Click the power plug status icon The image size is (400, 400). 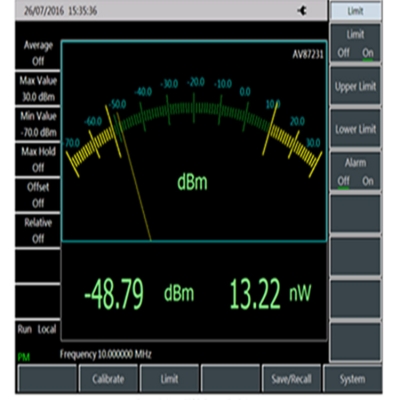tap(302, 11)
